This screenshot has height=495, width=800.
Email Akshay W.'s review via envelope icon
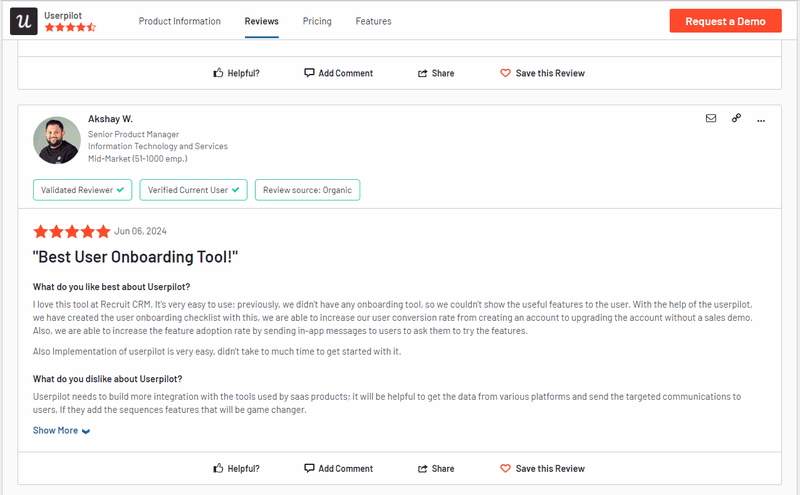click(711, 118)
